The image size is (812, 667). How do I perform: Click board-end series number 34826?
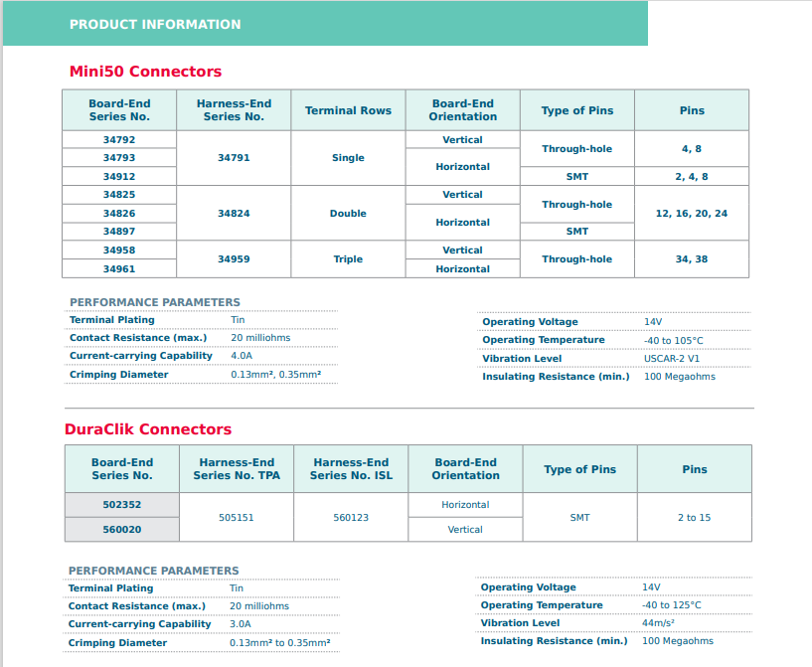point(119,214)
